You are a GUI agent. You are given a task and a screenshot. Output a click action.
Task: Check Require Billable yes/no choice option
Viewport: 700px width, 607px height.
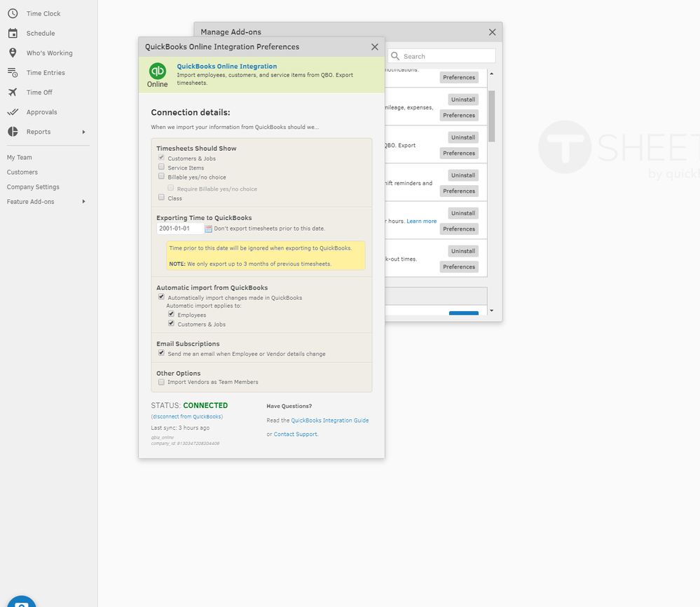point(170,188)
